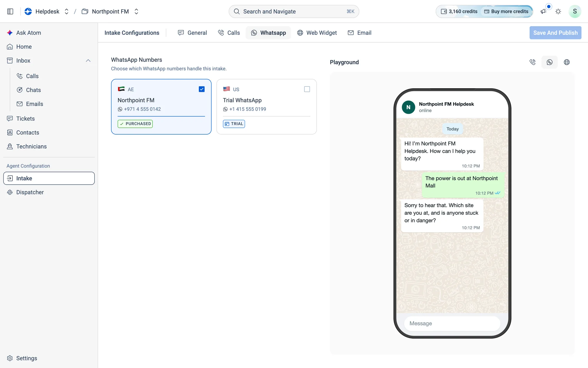This screenshot has width=588, height=368.
Task: Select the phone call playground icon
Action: click(532, 62)
